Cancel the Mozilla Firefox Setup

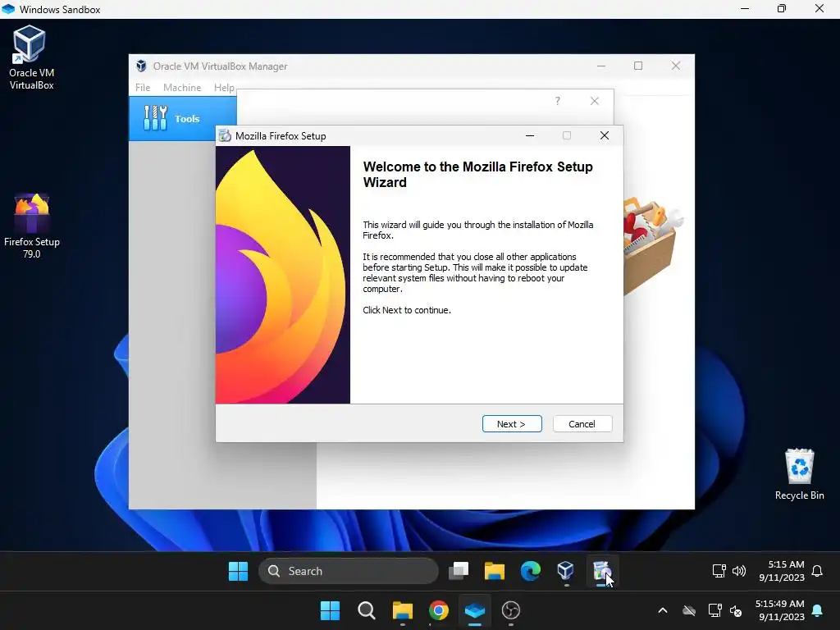click(582, 424)
